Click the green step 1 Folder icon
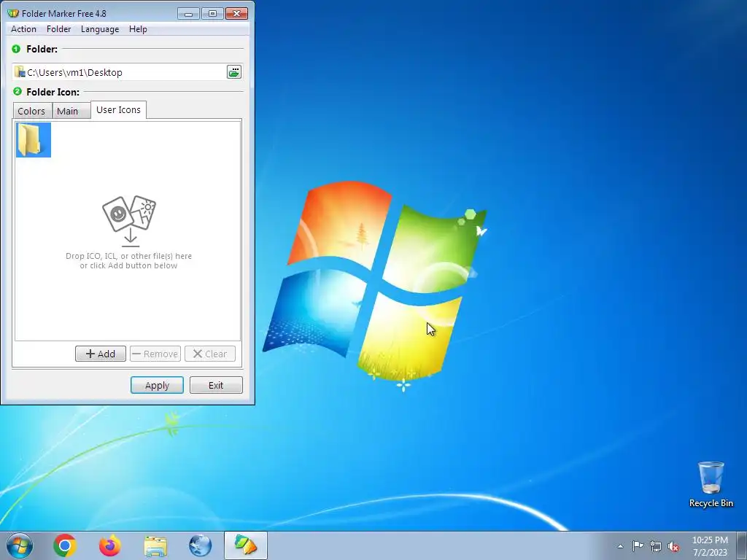This screenshot has width=747, height=560. [16, 49]
